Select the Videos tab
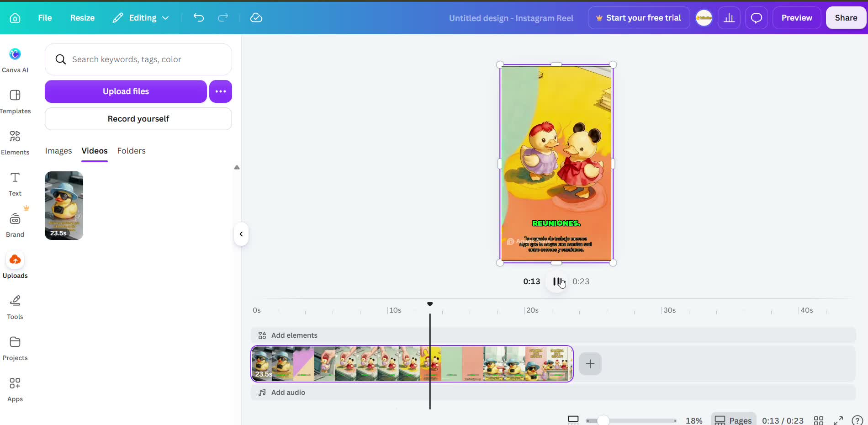Image resolution: width=868 pixels, height=425 pixels. click(x=95, y=151)
